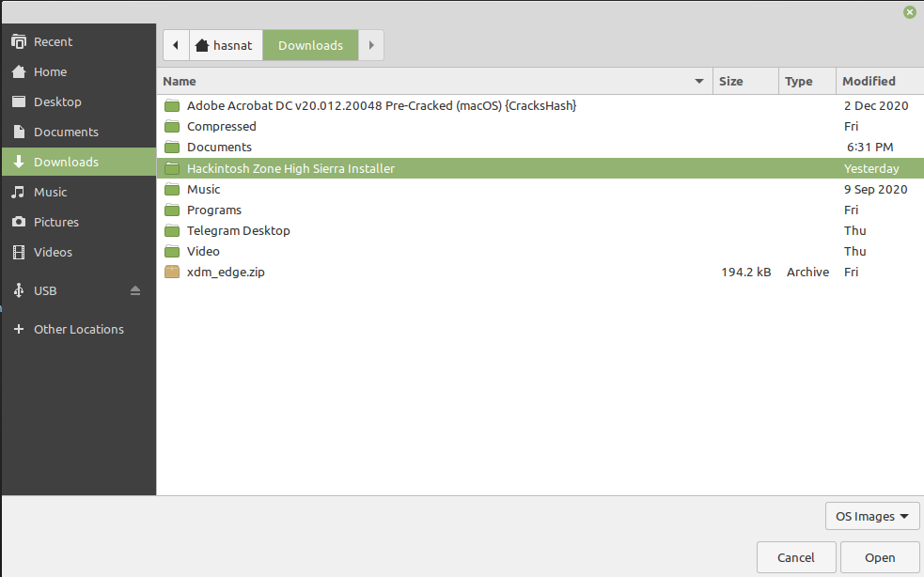The image size is (924, 577).
Task: Open Documents sidebar shortcut
Action: pos(78,132)
